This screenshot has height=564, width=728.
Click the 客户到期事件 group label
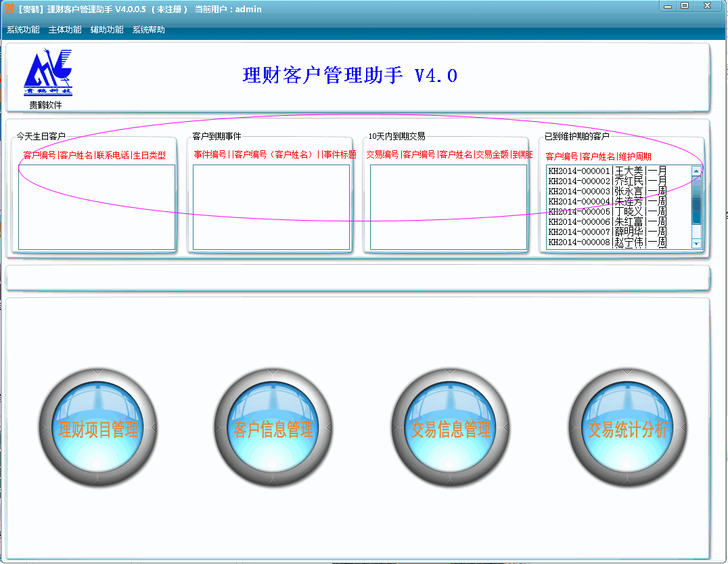[x=217, y=136]
